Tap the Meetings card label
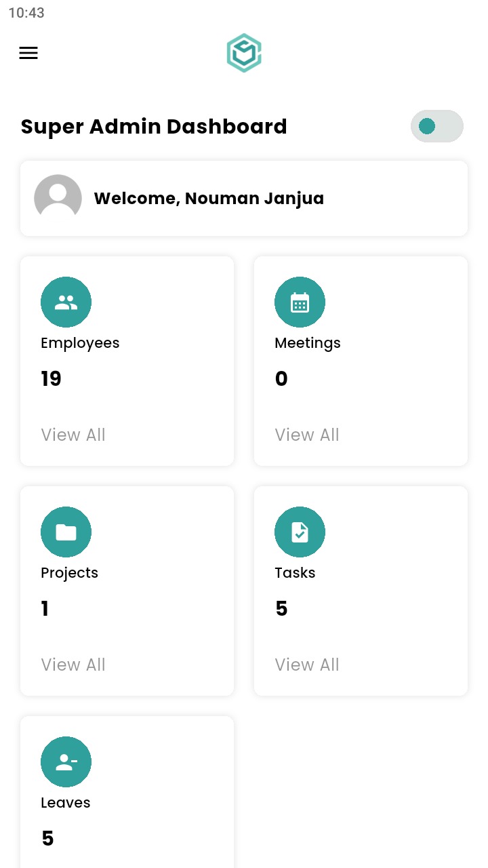This screenshot has height=868, width=488. point(308,343)
